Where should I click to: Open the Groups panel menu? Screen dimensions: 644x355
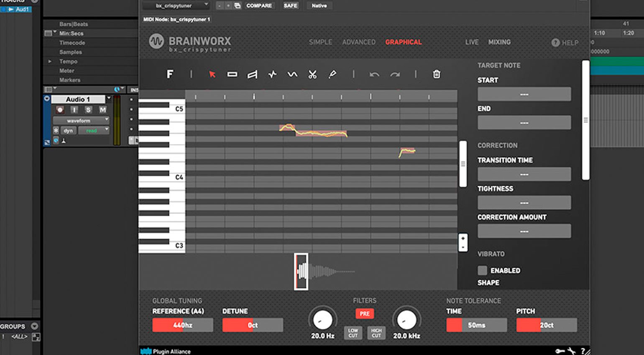[x=35, y=326]
